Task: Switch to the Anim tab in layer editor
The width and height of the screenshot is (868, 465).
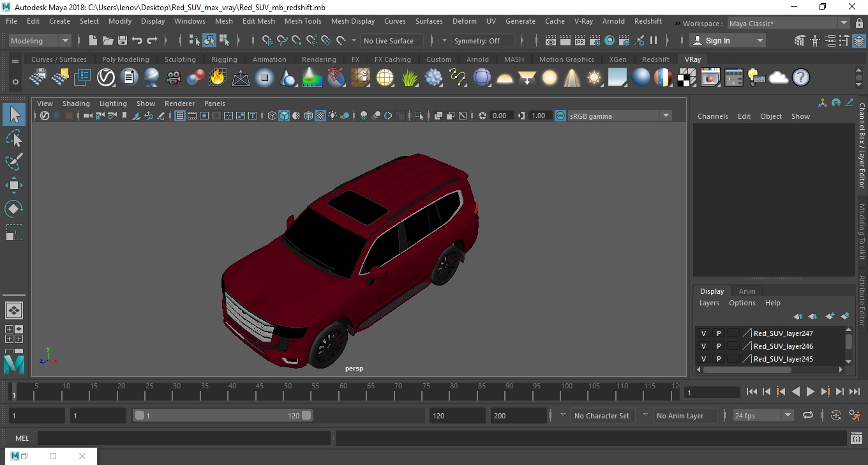Action: coord(747,291)
